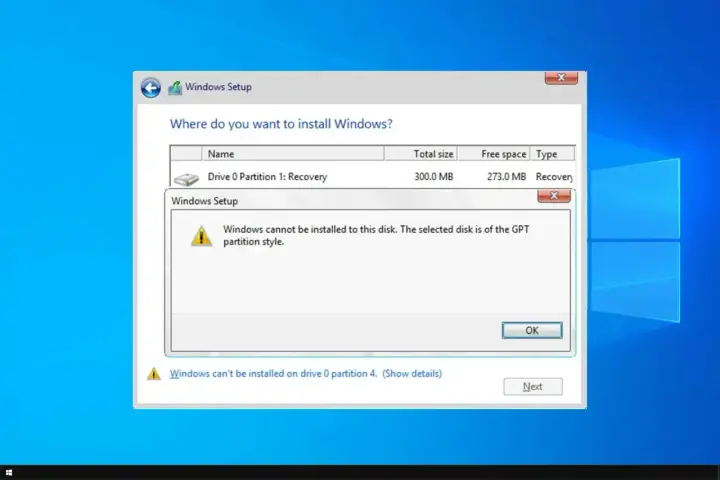The height and width of the screenshot is (480, 720).
Task: Click the 'Windows Setup' title of the error dialog
Action: coord(204,201)
